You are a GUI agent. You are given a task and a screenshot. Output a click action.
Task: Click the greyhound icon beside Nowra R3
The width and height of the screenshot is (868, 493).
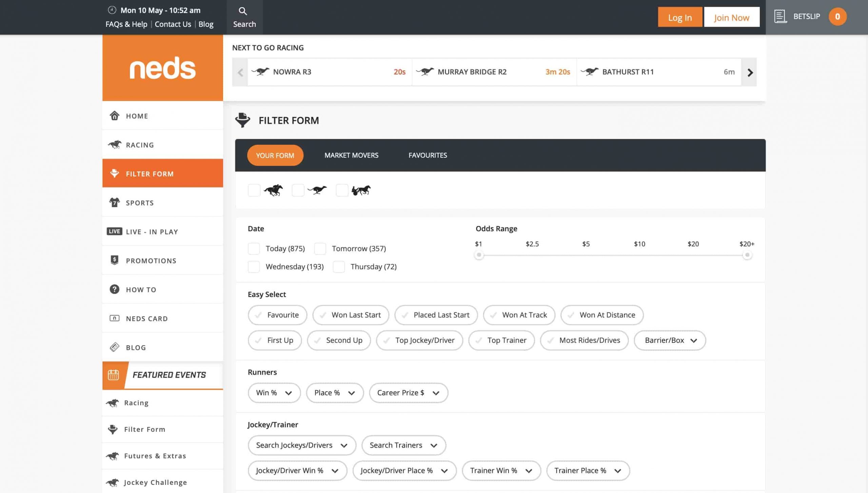(260, 72)
